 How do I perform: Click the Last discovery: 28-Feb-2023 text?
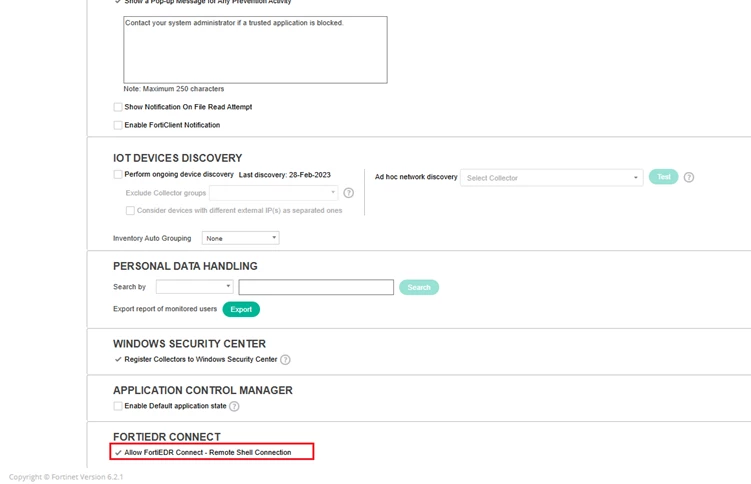tap(284, 175)
